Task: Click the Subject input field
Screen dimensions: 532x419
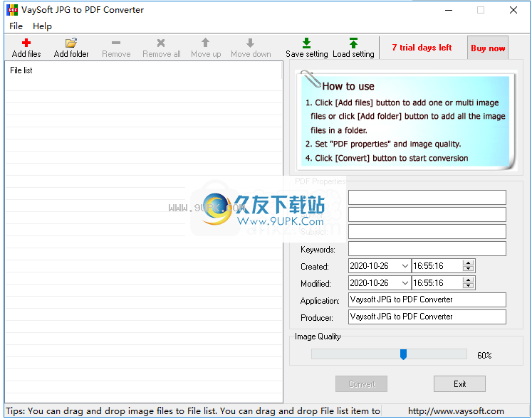Action: pyautogui.click(x=427, y=231)
